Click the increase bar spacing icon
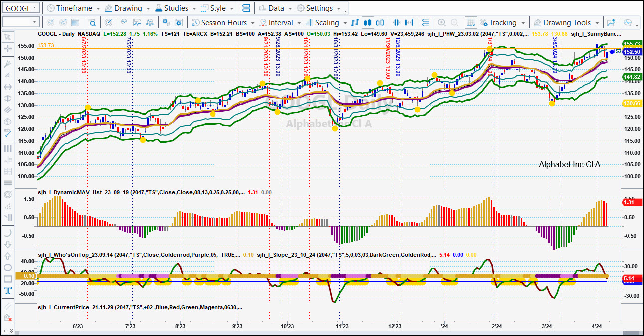Viewport: 644px width, 336px height. (410, 22)
